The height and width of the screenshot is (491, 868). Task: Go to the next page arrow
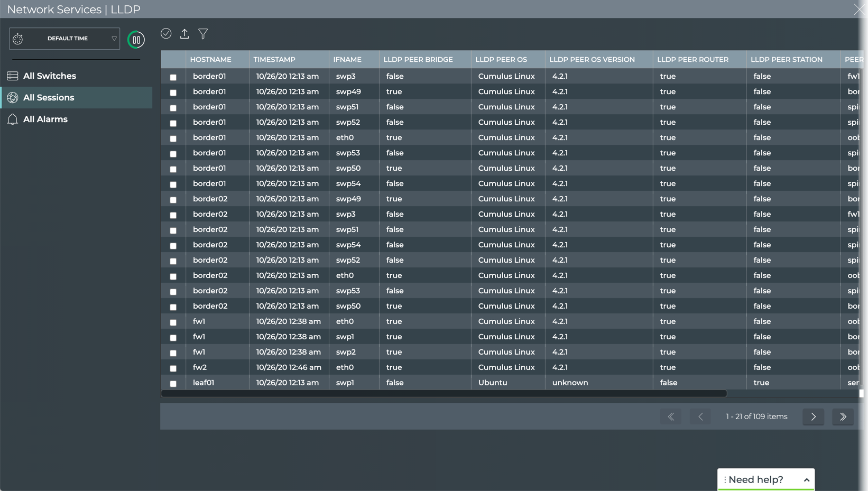click(x=813, y=416)
